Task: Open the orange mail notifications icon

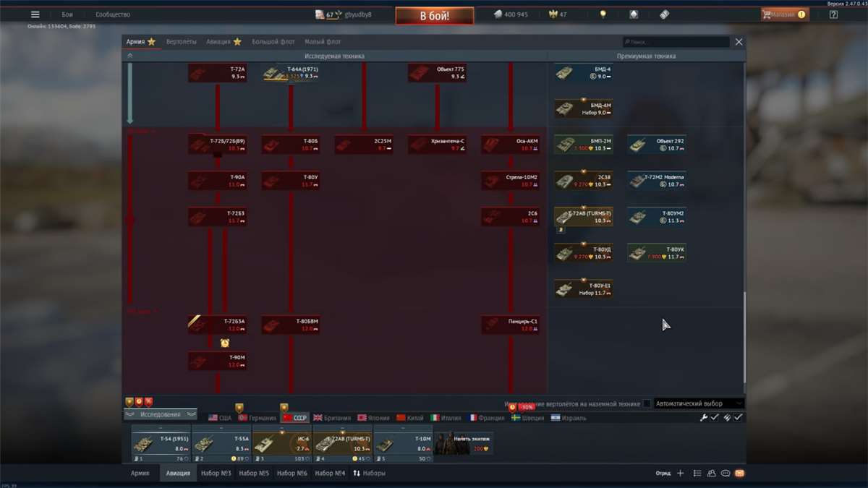Action: click(x=739, y=474)
